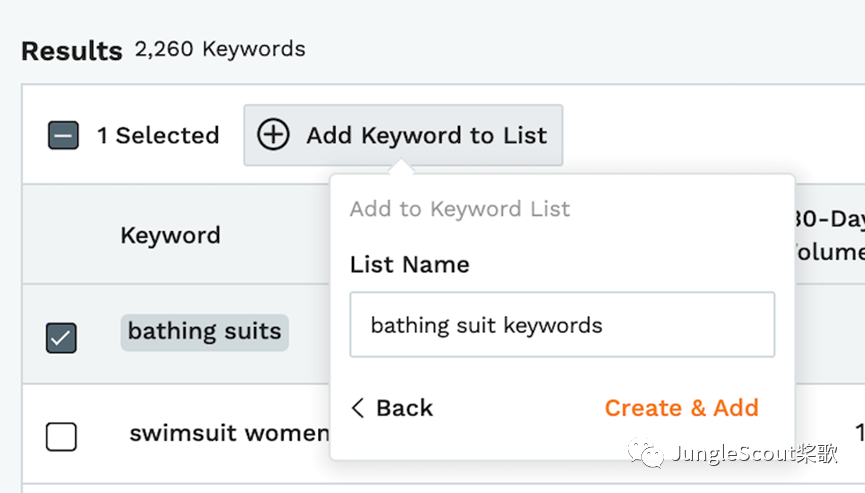Focus the List Name text field
The height and width of the screenshot is (493, 865).
click(x=562, y=325)
